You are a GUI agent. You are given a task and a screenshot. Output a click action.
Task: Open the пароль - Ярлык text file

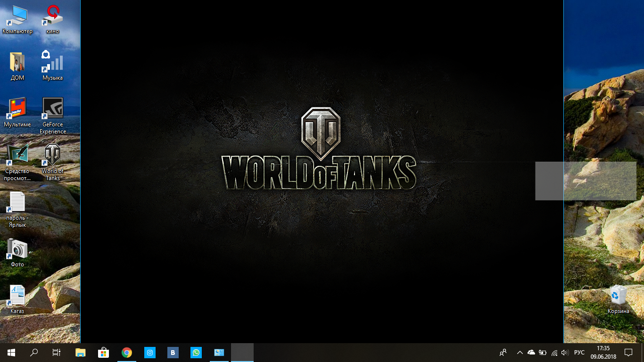(x=17, y=210)
